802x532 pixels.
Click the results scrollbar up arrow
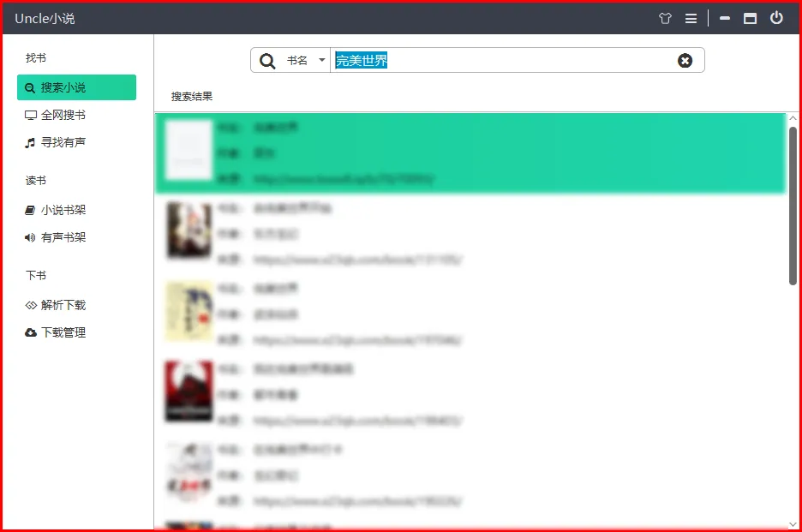click(793, 118)
